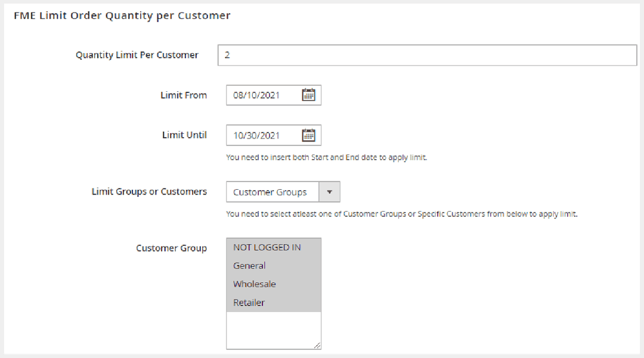644x358 pixels.
Task: Click the Quantity Limit Per Customer field
Action: click(x=427, y=55)
